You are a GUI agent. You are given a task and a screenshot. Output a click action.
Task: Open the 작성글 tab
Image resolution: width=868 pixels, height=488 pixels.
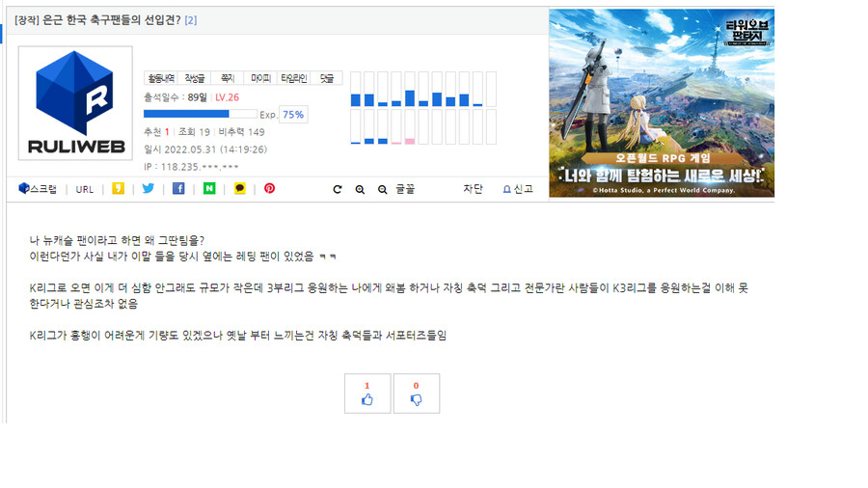tap(194, 78)
